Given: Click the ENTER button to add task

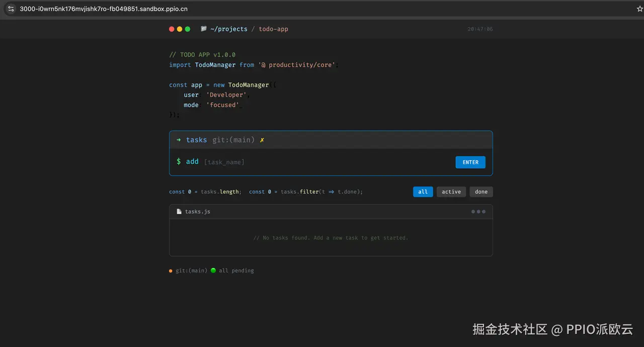Looking at the screenshot, I should [x=470, y=162].
